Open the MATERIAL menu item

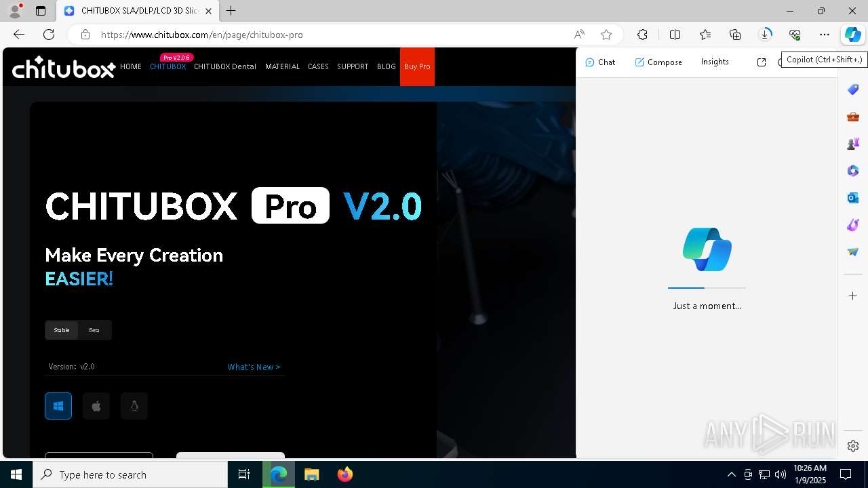pos(282,66)
